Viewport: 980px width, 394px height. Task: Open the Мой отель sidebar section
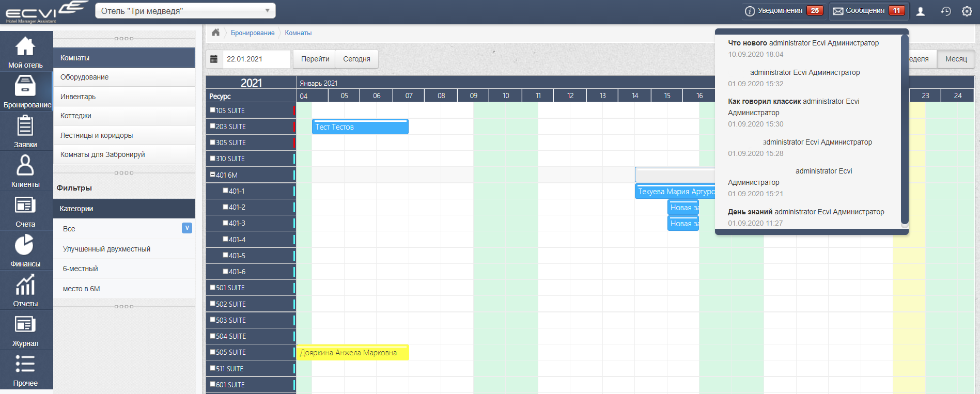coord(26,52)
